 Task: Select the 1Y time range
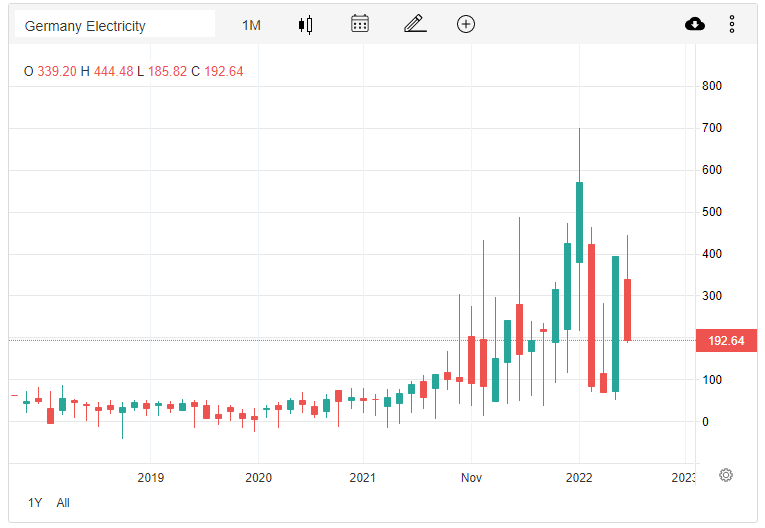point(35,503)
